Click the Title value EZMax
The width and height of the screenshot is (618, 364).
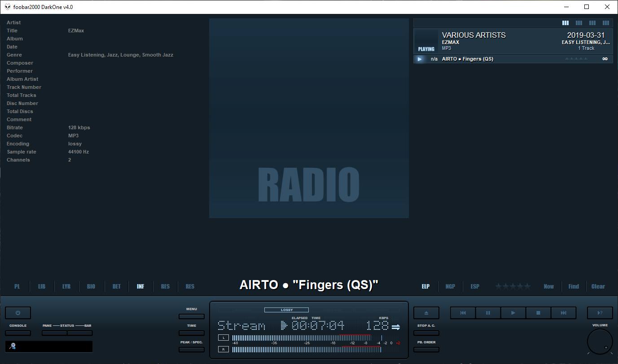76,31
